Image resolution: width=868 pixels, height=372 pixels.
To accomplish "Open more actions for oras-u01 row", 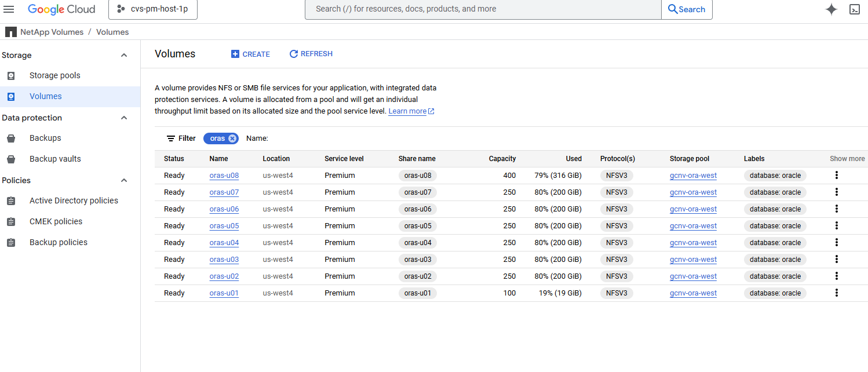I will click(836, 293).
